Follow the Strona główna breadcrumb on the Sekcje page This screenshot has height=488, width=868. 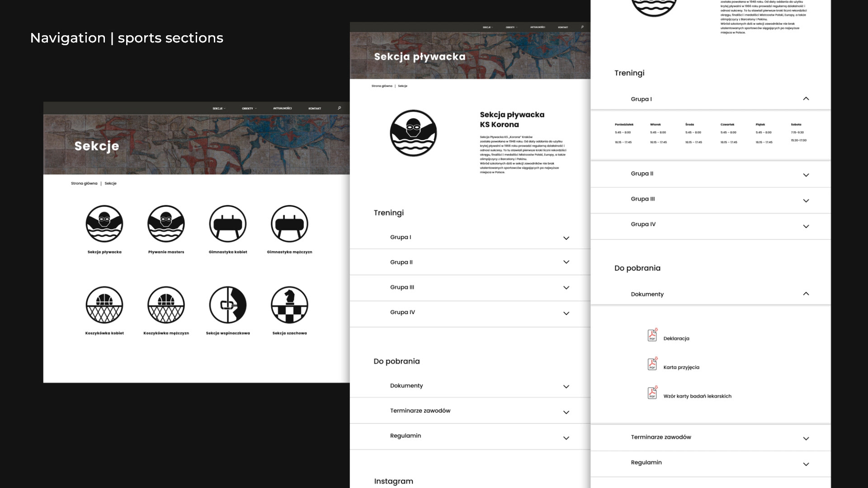(x=84, y=183)
